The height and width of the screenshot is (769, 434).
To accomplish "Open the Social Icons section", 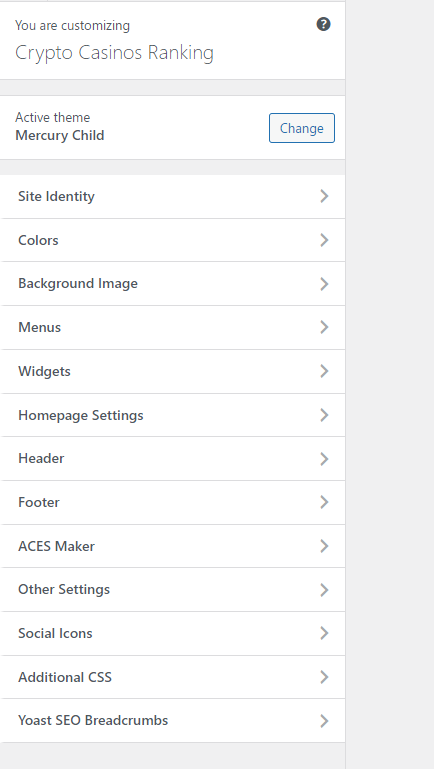I will (173, 633).
